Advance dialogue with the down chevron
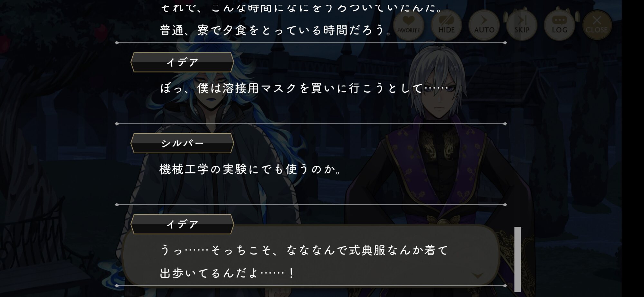 pos(478,275)
